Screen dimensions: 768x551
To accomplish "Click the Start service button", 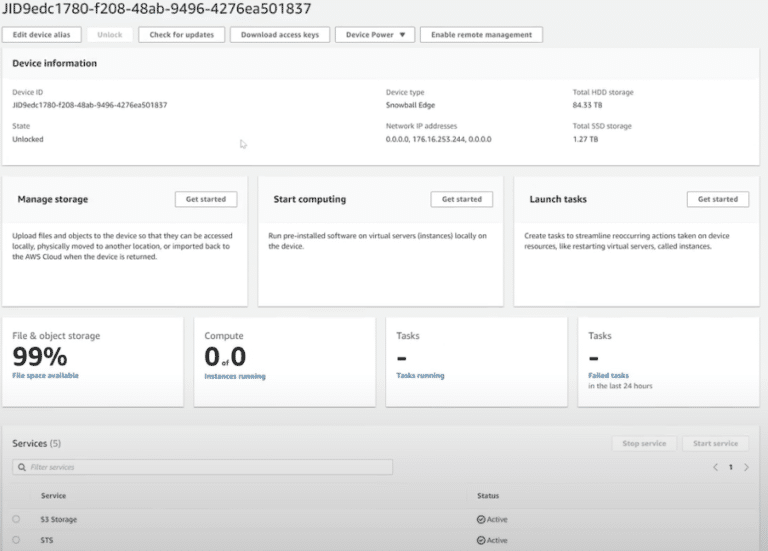I will 715,443.
